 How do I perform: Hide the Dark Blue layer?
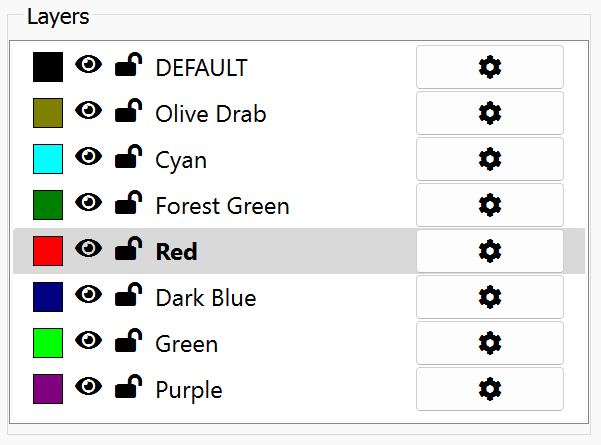point(89,294)
